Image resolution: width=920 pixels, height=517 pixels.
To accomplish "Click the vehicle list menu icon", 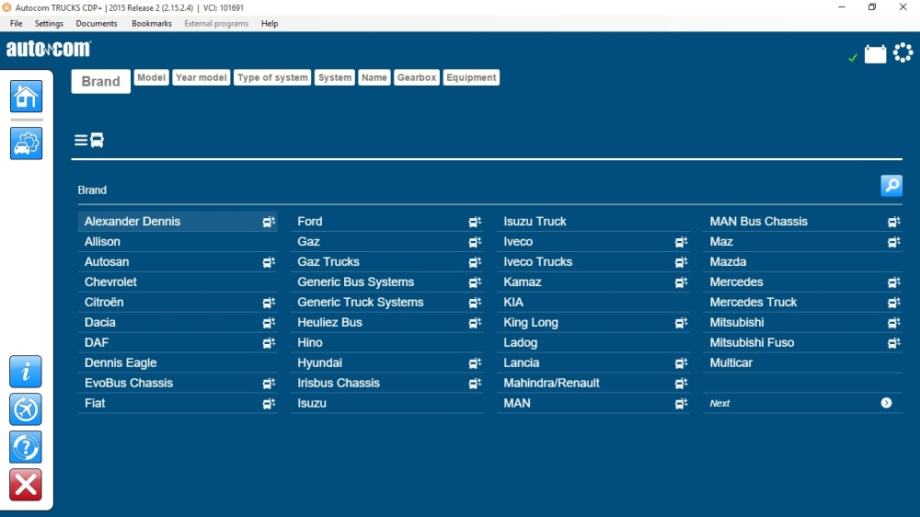I will coord(89,140).
